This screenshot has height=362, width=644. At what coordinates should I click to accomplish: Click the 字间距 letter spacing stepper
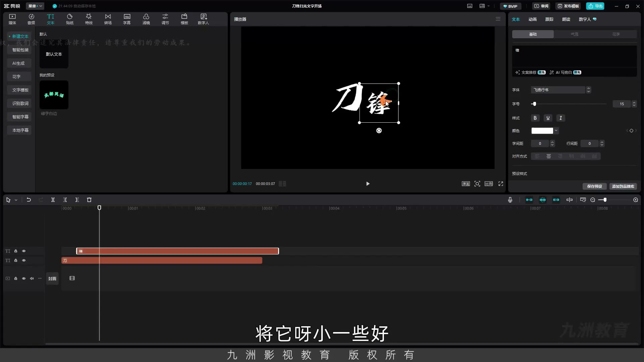point(552,143)
